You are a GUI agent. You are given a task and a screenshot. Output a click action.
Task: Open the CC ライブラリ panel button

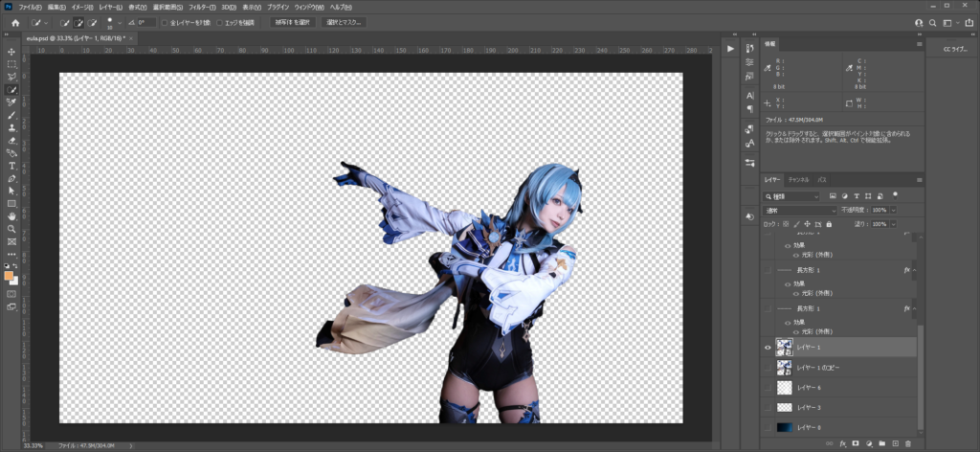(955, 48)
